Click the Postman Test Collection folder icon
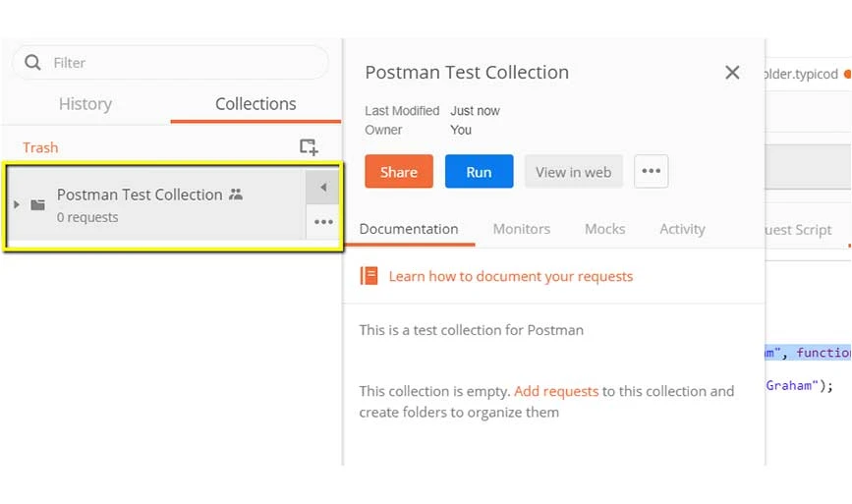Screen dimensions: 852x504 pos(38,204)
